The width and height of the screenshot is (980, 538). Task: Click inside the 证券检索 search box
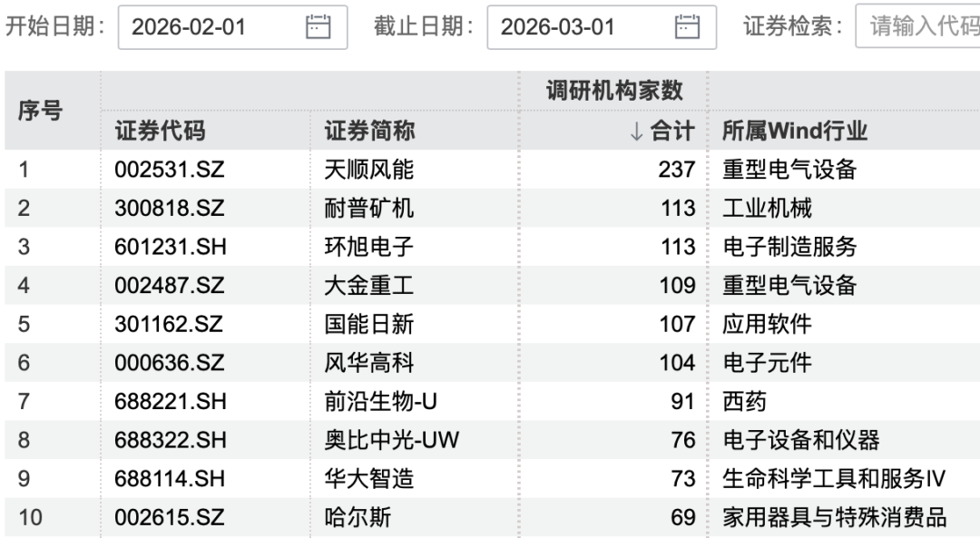[926, 27]
